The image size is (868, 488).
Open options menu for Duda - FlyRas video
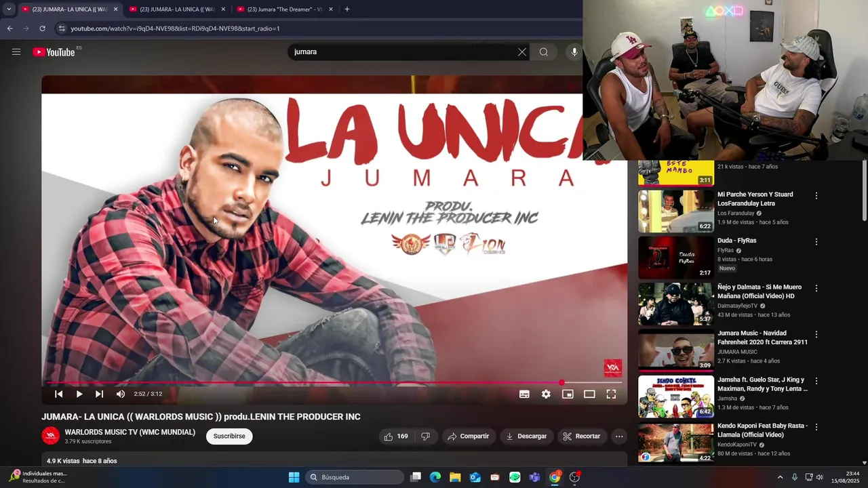tap(816, 242)
